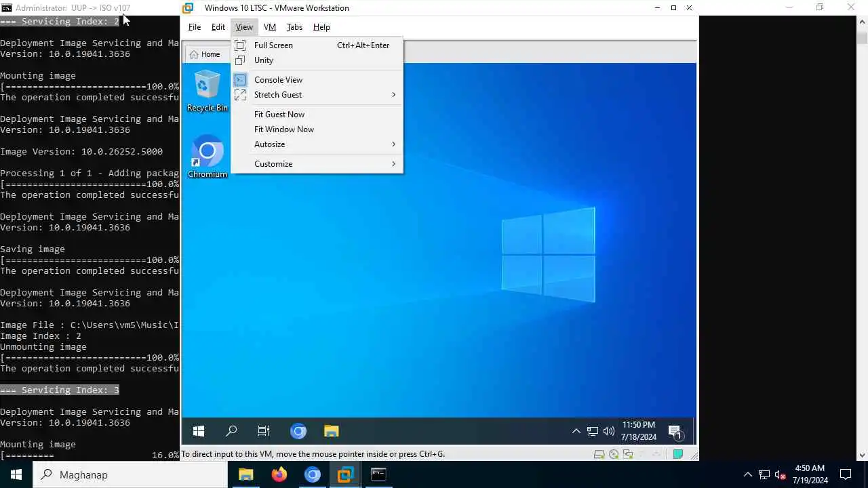868x488 pixels.
Task: Expand the Customize submenu arrow
Action: click(x=393, y=164)
